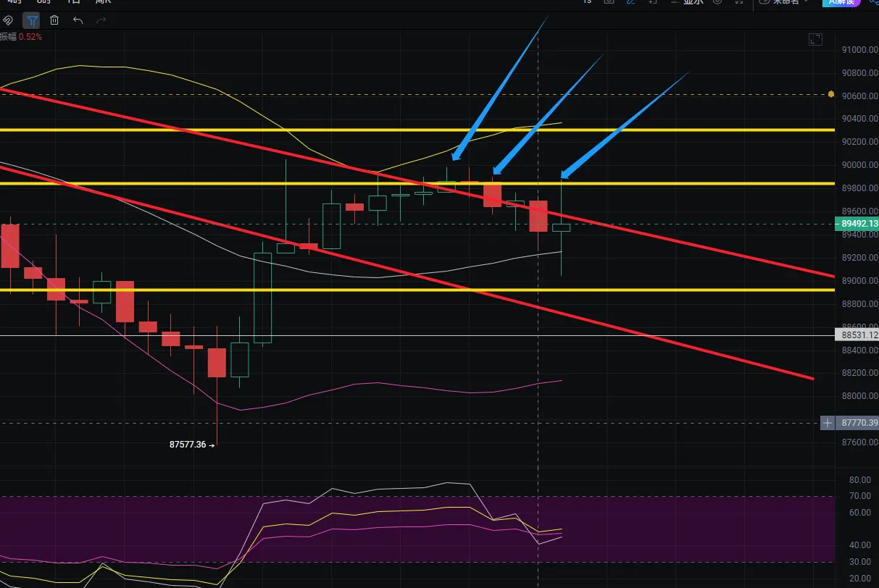Open the 未命名 layout dropdown

pyautogui.click(x=785, y=2)
